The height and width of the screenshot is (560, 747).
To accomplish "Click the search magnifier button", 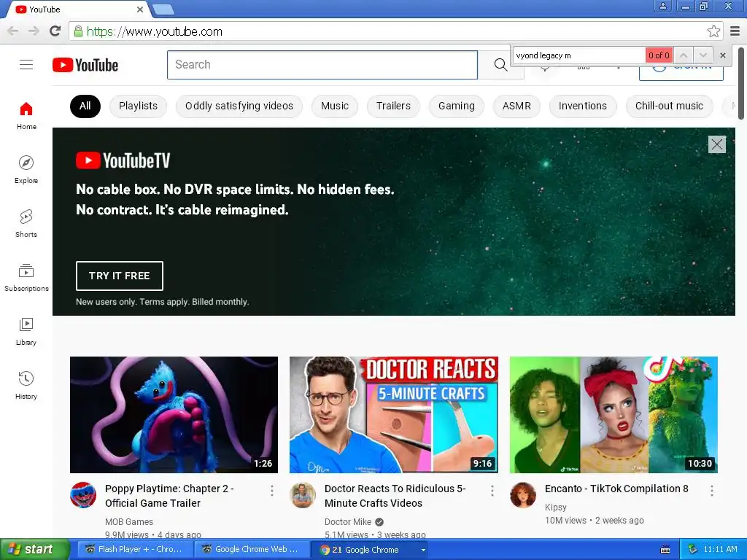I will (500, 65).
